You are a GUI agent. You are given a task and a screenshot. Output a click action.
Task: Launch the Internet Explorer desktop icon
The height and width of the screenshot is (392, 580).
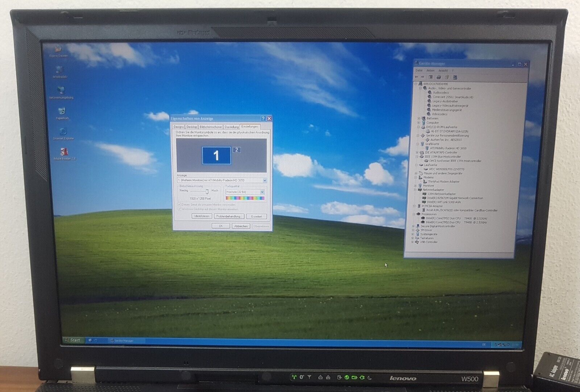[63, 133]
